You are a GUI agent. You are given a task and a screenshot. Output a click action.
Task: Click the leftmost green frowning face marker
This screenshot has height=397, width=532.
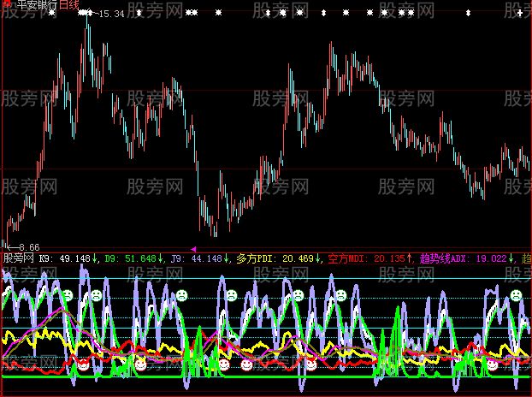pyautogui.click(x=67, y=296)
